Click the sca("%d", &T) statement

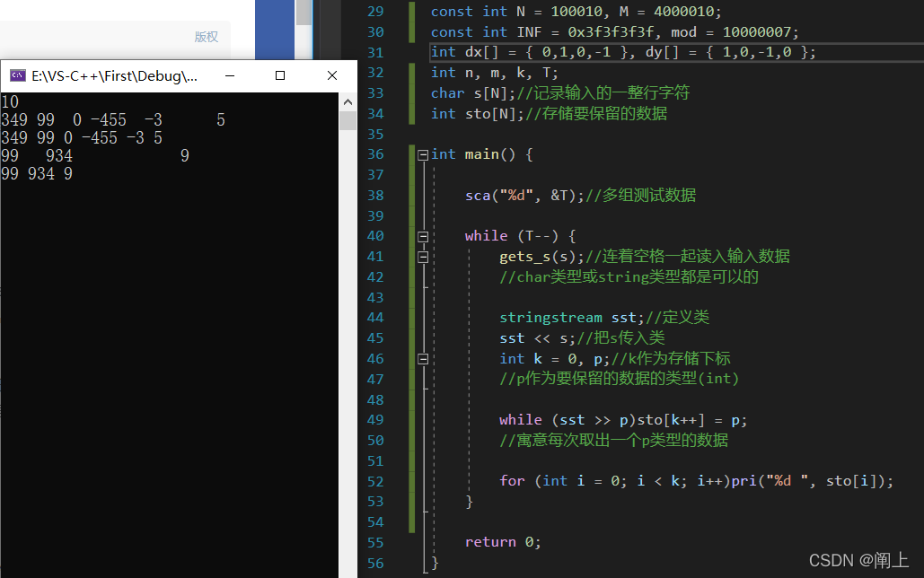tap(524, 196)
